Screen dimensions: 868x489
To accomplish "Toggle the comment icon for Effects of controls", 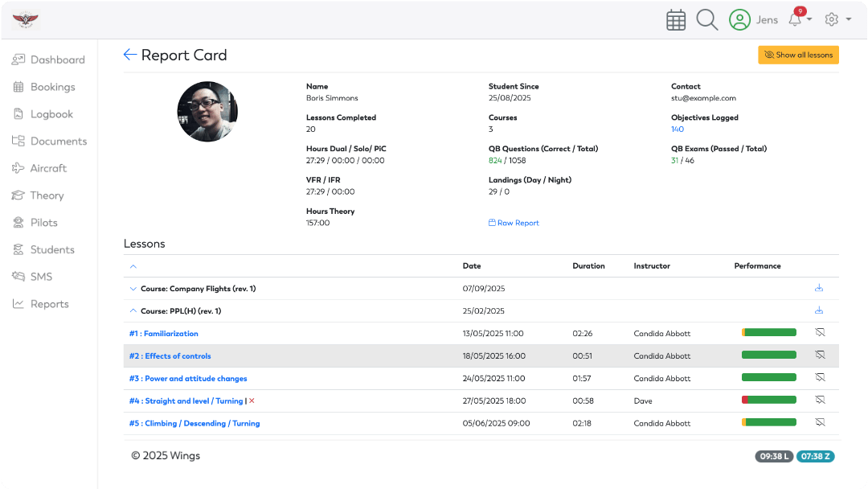I will tap(820, 355).
